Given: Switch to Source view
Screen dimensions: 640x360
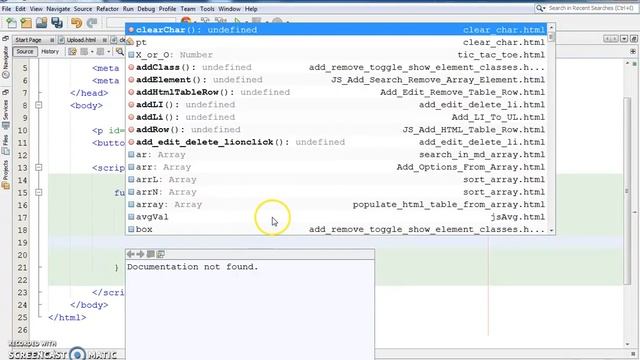Looking at the screenshot, I should tap(24, 51).
